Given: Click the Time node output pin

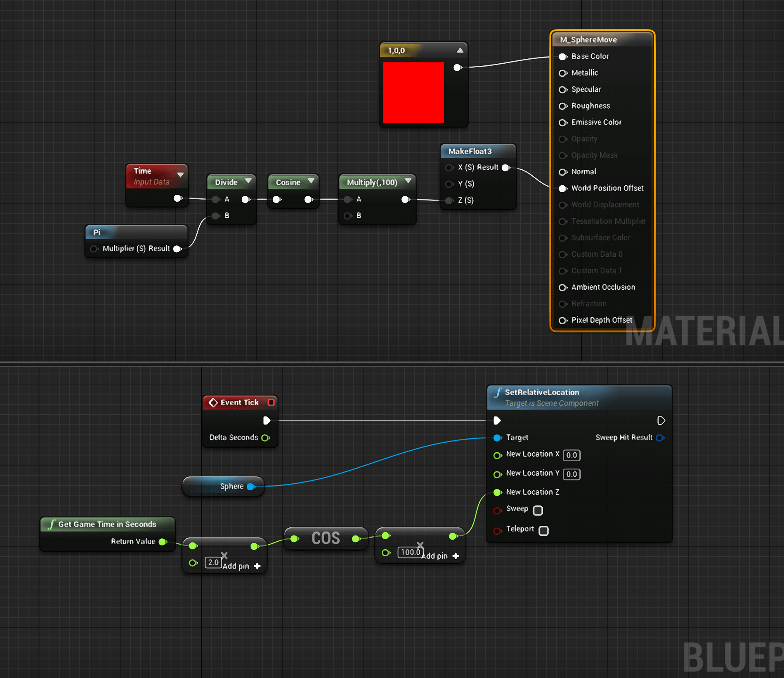Looking at the screenshot, I should 178,198.
